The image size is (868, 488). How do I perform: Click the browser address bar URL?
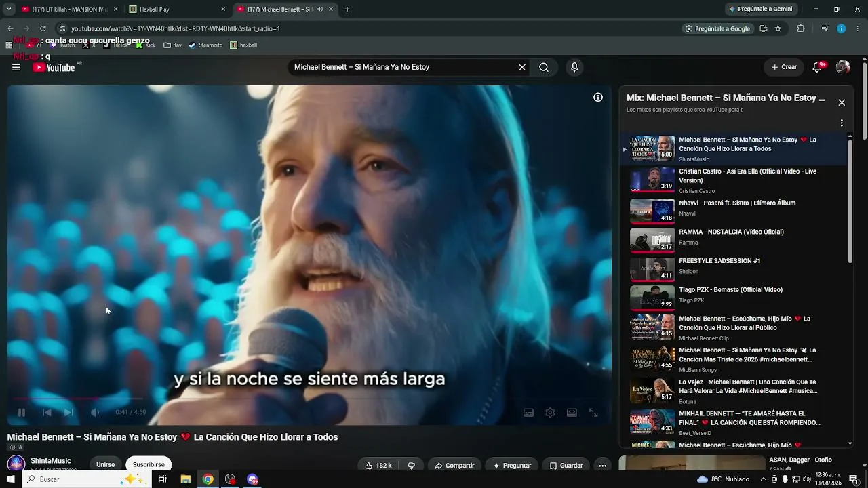(176, 28)
